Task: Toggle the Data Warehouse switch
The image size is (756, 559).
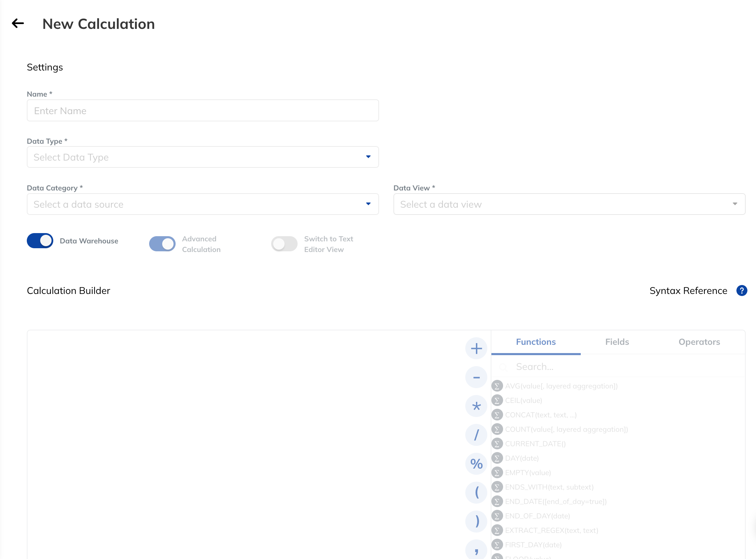Action: pyautogui.click(x=40, y=241)
